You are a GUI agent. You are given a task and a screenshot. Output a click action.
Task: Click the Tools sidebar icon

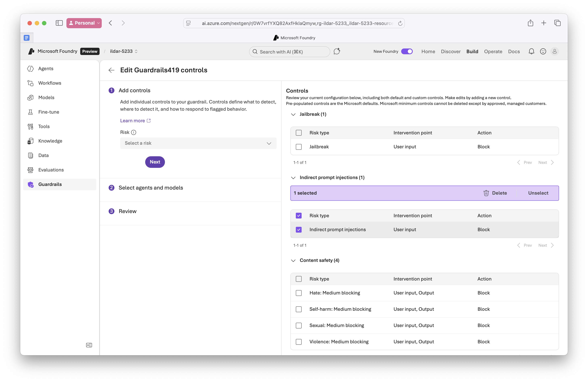[30, 126]
